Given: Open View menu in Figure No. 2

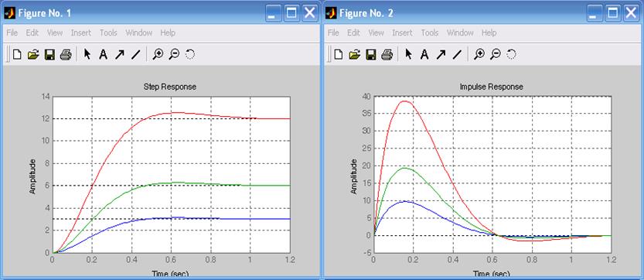Looking at the screenshot, I should [x=376, y=32].
